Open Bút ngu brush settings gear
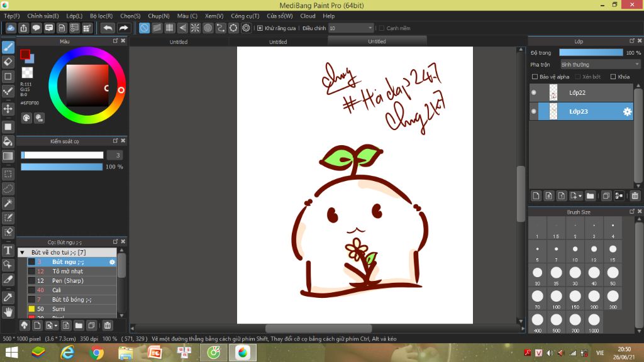Image resolution: width=644 pixels, height=362 pixels. coord(112,262)
